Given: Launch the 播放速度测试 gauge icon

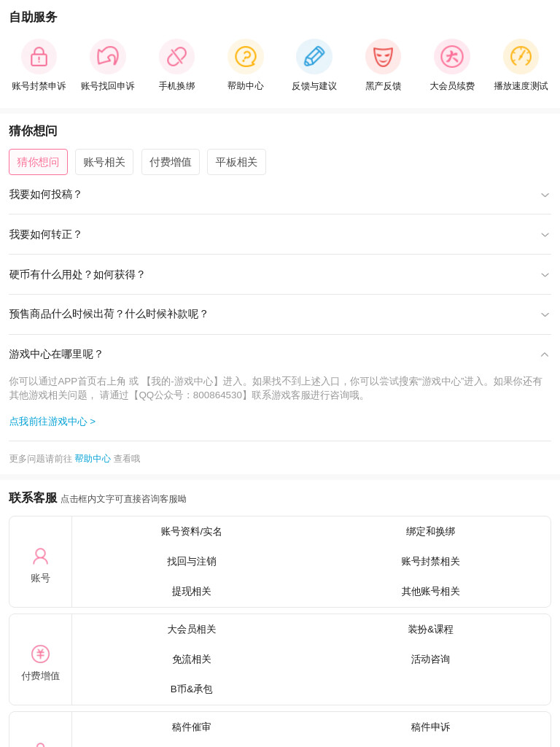Looking at the screenshot, I should tap(521, 57).
